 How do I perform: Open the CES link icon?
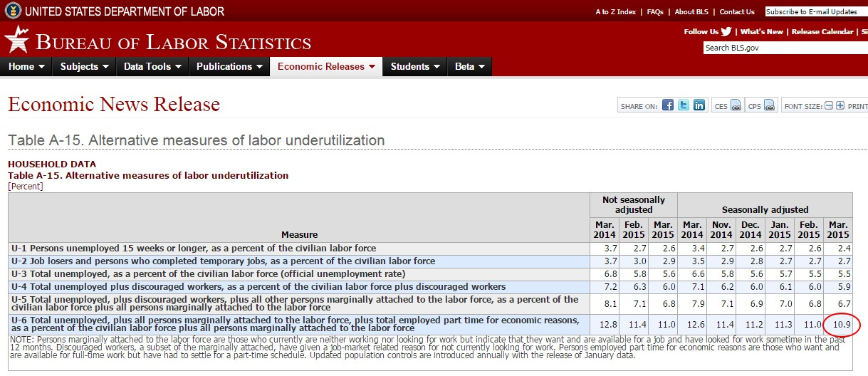click(x=736, y=105)
